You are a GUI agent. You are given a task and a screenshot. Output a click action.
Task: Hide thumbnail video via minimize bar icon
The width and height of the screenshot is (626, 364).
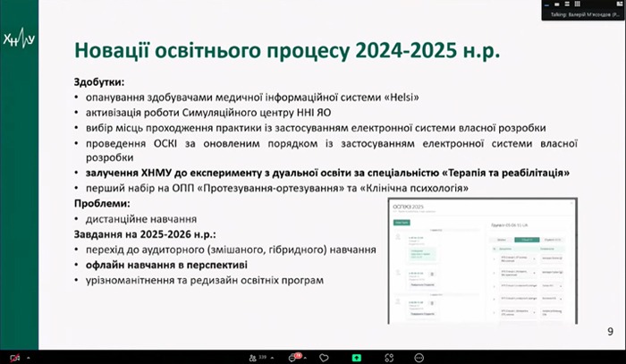[547, 4]
